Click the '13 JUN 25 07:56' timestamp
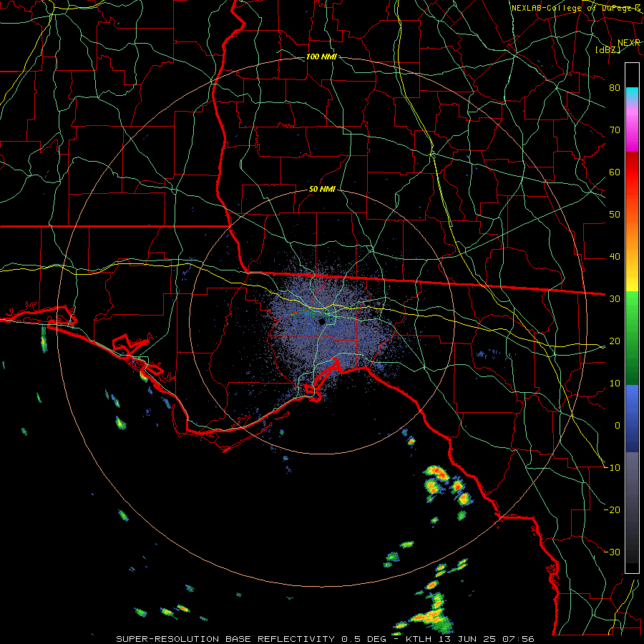This screenshot has height=644, width=644. (x=485, y=639)
